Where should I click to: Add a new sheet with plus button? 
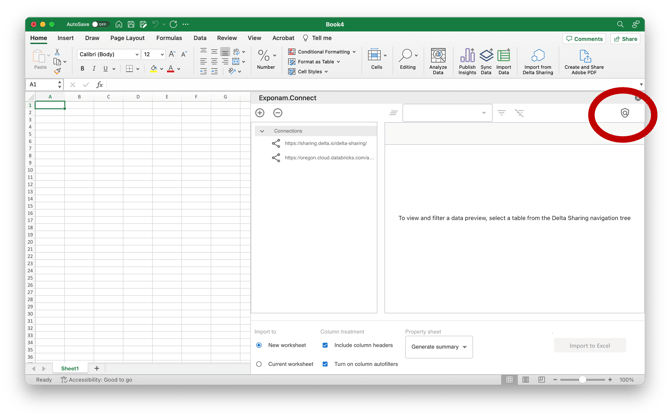click(x=97, y=368)
